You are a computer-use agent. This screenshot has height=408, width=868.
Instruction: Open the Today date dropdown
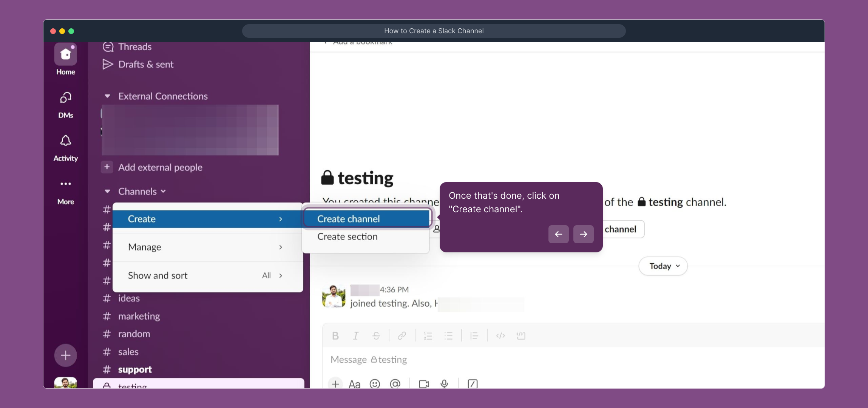coord(662,266)
